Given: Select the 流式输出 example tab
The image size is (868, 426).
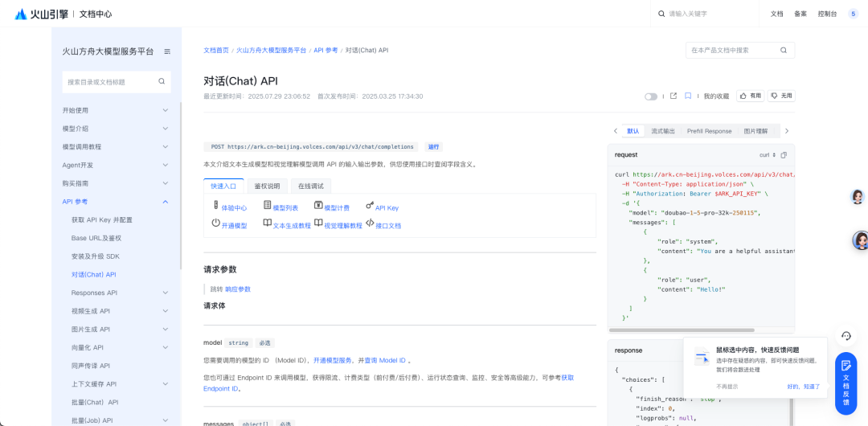Looking at the screenshot, I should pyautogui.click(x=662, y=131).
